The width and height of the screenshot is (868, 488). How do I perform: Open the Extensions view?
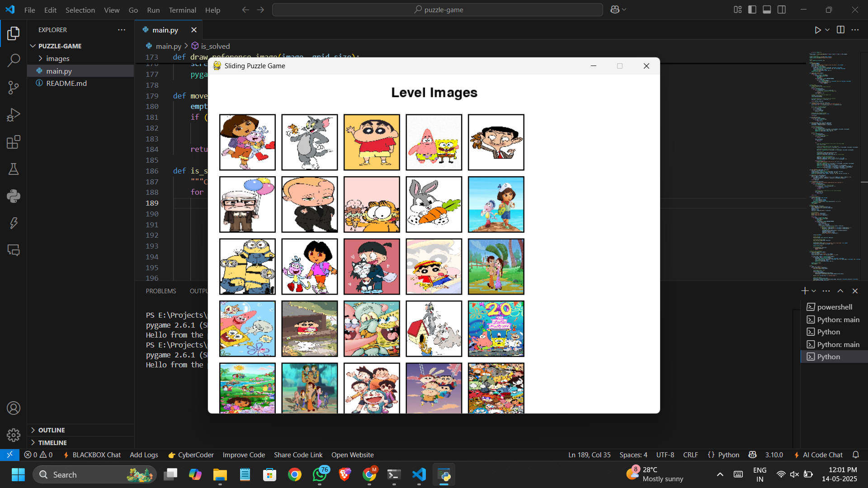(x=14, y=142)
